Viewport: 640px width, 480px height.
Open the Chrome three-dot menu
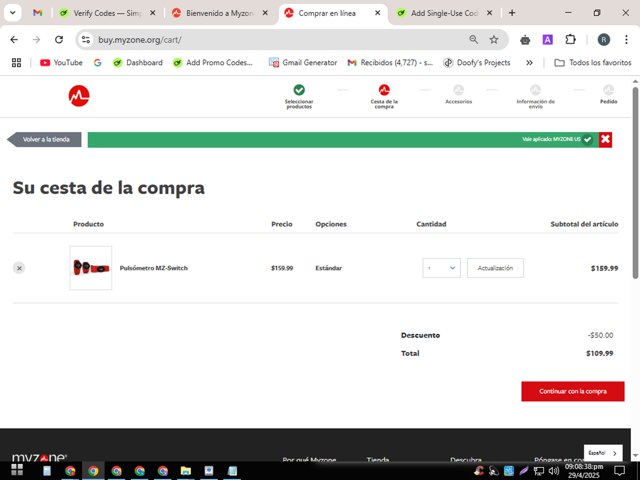626,40
